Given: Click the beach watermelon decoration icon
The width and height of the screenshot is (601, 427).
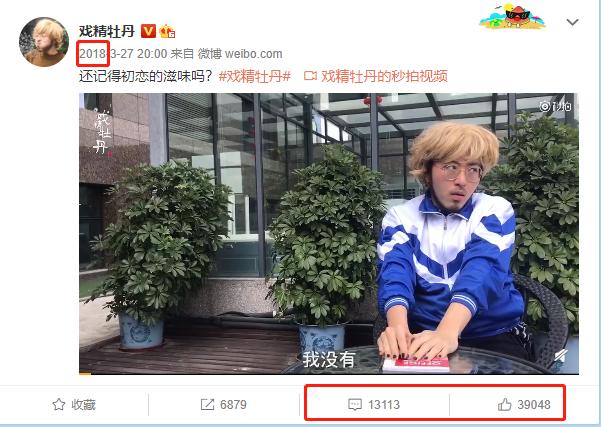Looking at the screenshot, I should pos(512,16).
